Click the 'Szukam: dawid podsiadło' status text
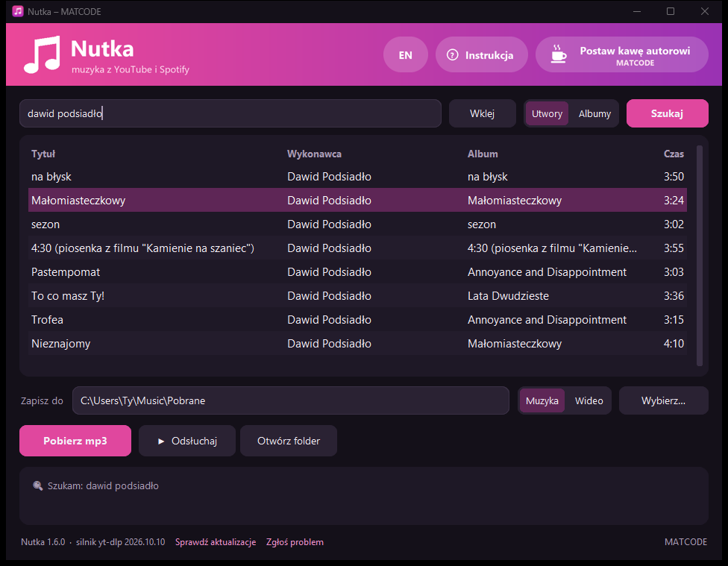 pos(103,485)
